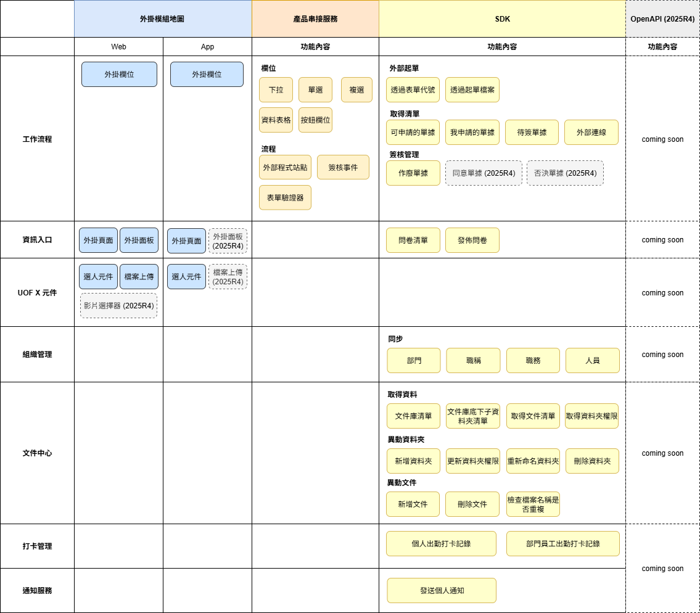Click the 表單驗證器 box
Viewport: 700px width, 613px height.
coord(285,197)
